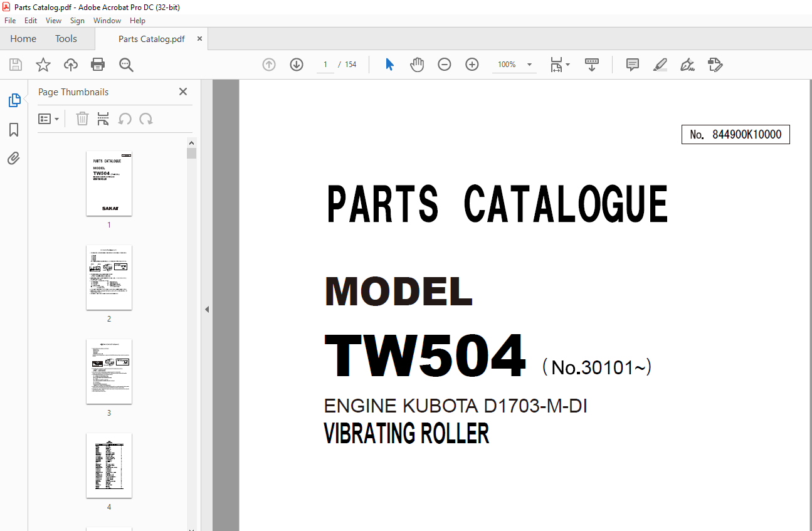The width and height of the screenshot is (812, 531).
Task: Open the Edit menu
Action: [x=31, y=21]
